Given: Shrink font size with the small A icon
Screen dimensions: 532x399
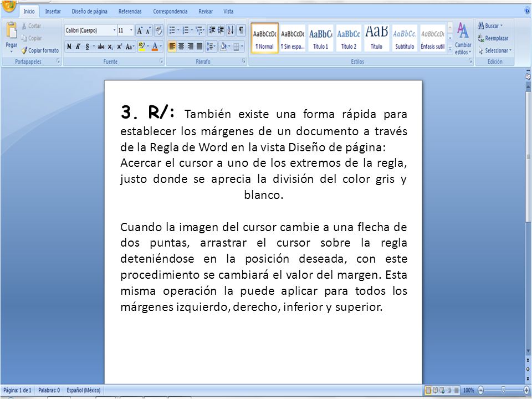Looking at the screenshot, I should click(149, 31).
